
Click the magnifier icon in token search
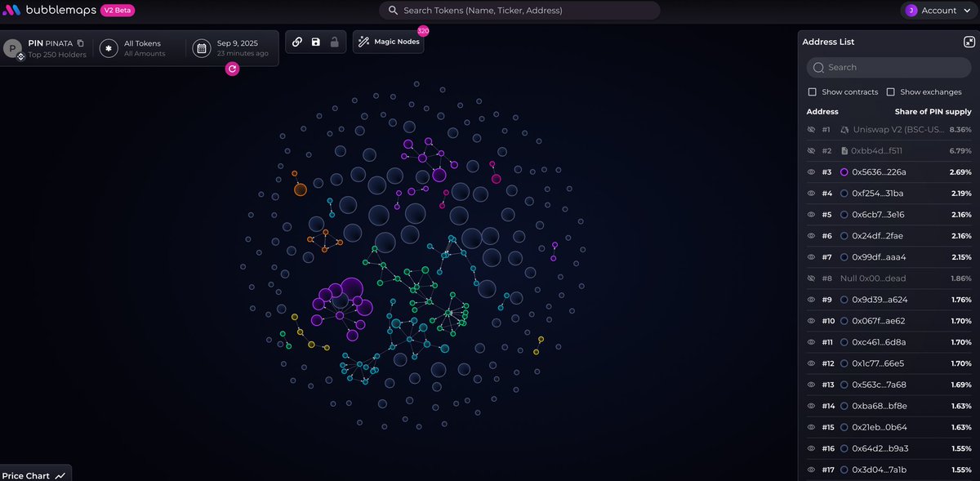click(393, 11)
